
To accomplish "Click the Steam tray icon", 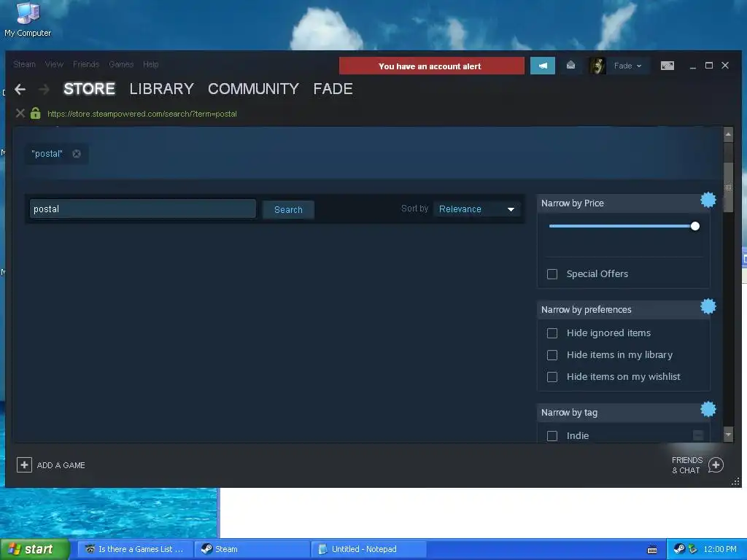I will (679, 549).
